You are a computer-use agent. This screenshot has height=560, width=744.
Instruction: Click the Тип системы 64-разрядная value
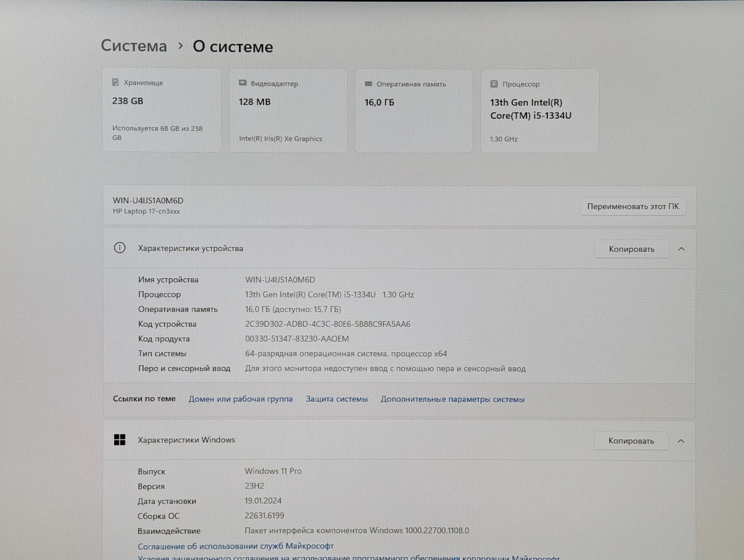tap(346, 354)
